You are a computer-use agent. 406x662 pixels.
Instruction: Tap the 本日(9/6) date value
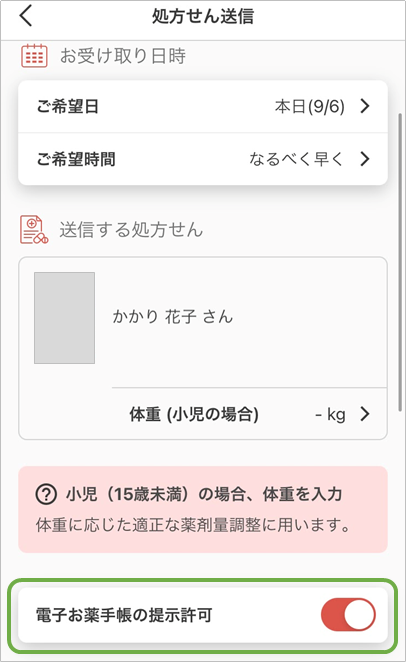pos(310,106)
